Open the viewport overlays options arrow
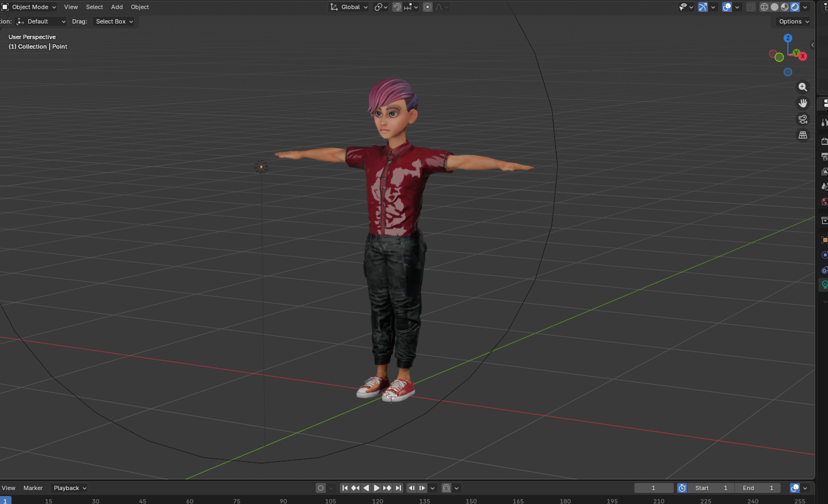This screenshot has height=504, width=828. coord(737,7)
